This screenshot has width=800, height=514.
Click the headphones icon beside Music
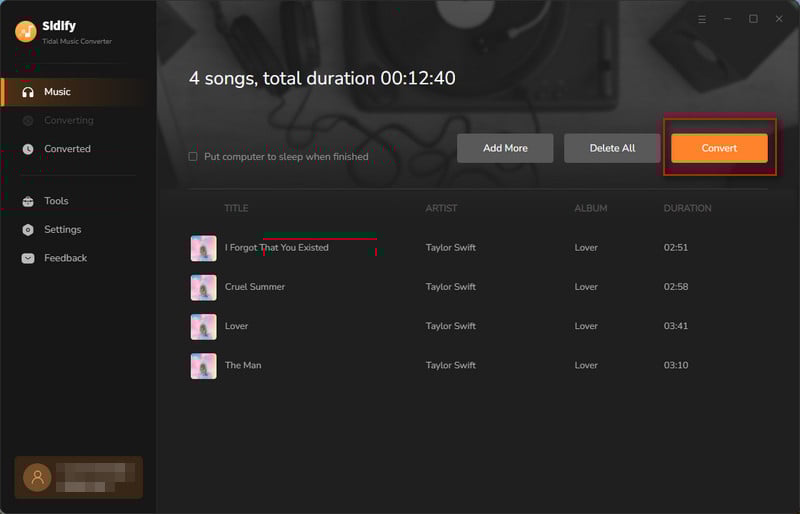tap(28, 92)
